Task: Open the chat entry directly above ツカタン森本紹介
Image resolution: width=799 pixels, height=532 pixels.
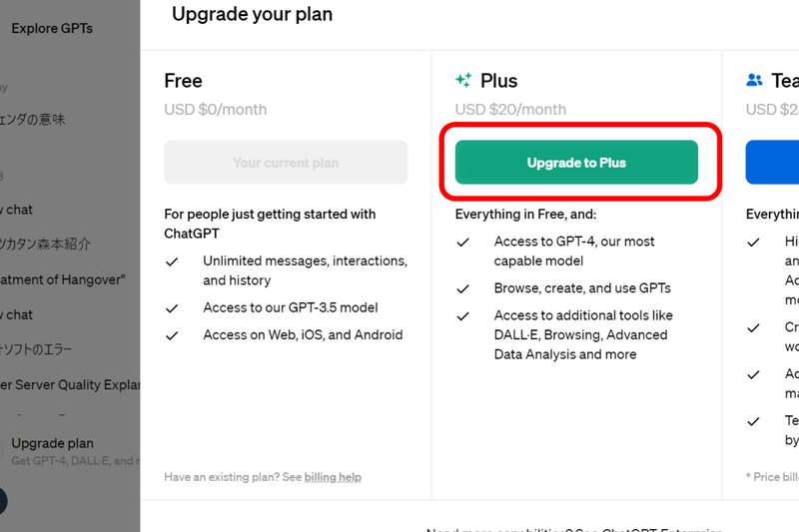Action: [18, 210]
